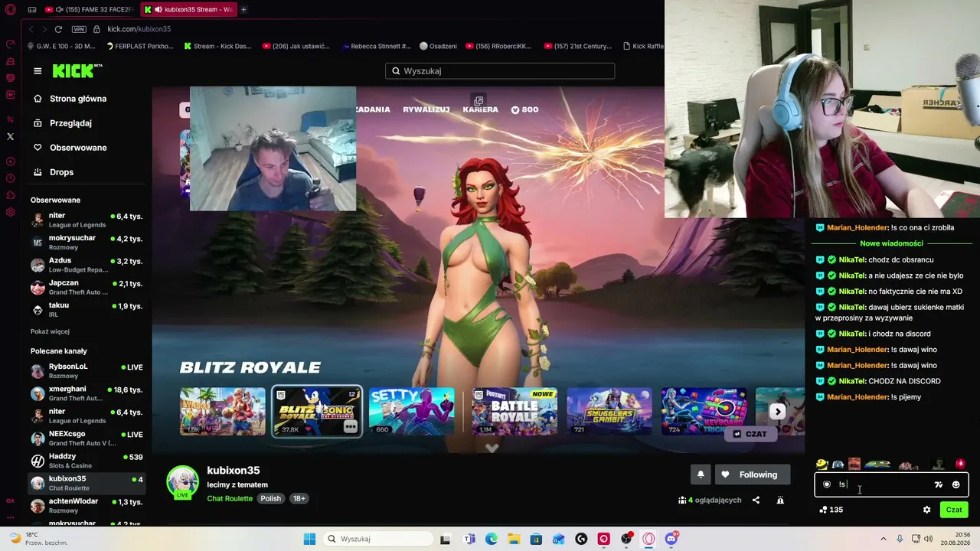Open recommended channel achtenWlodar
The width and height of the screenshot is (980, 551).
(87, 505)
